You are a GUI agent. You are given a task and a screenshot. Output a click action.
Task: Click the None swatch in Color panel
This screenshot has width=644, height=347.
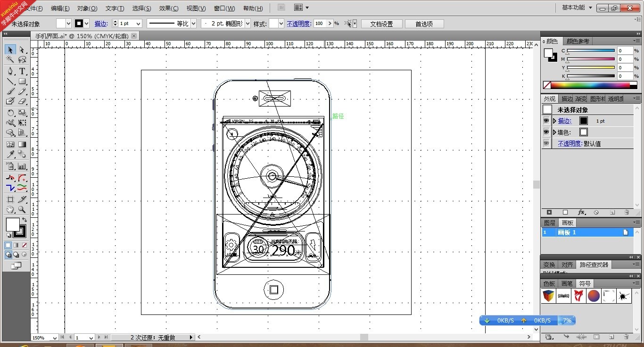tap(547, 85)
